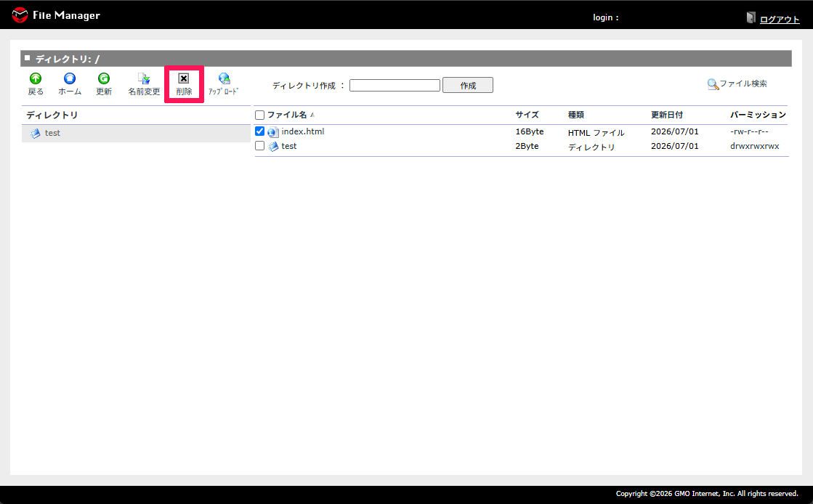Image resolution: width=813 pixels, height=504 pixels.
Task: Go to ホーム home directory icon
Action: click(70, 78)
